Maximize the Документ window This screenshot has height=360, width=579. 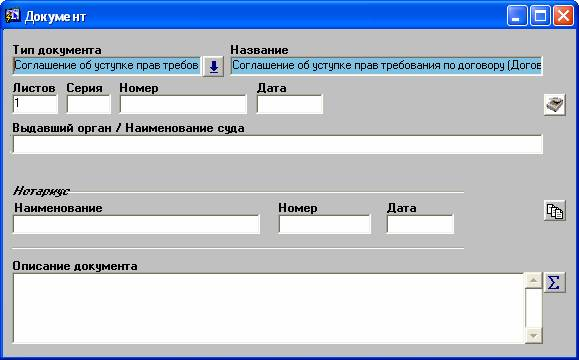[x=540, y=16]
